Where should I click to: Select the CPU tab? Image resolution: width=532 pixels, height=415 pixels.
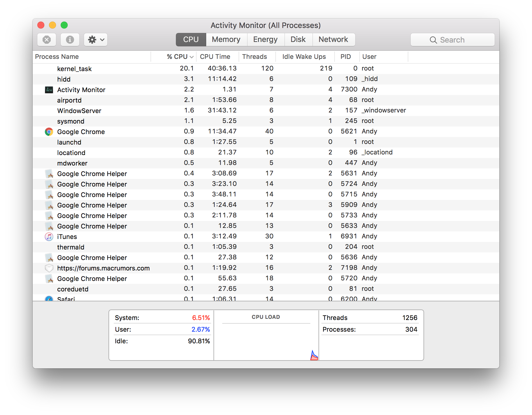pyautogui.click(x=191, y=40)
